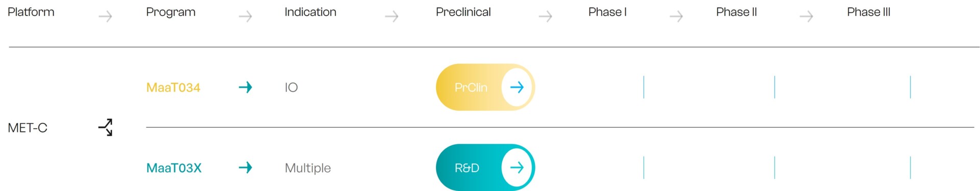Click the circular arrow on R&D pill
980x191 pixels.
(517, 168)
